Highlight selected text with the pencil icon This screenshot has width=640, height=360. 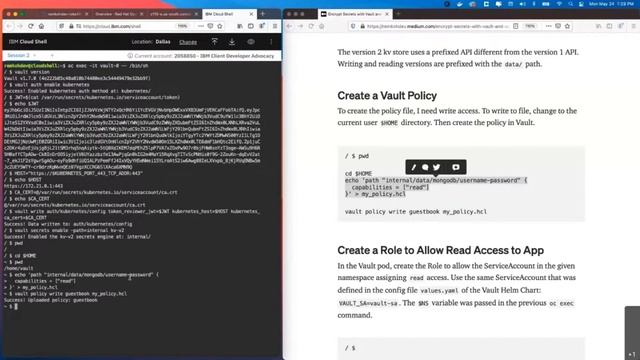[x=413, y=167]
